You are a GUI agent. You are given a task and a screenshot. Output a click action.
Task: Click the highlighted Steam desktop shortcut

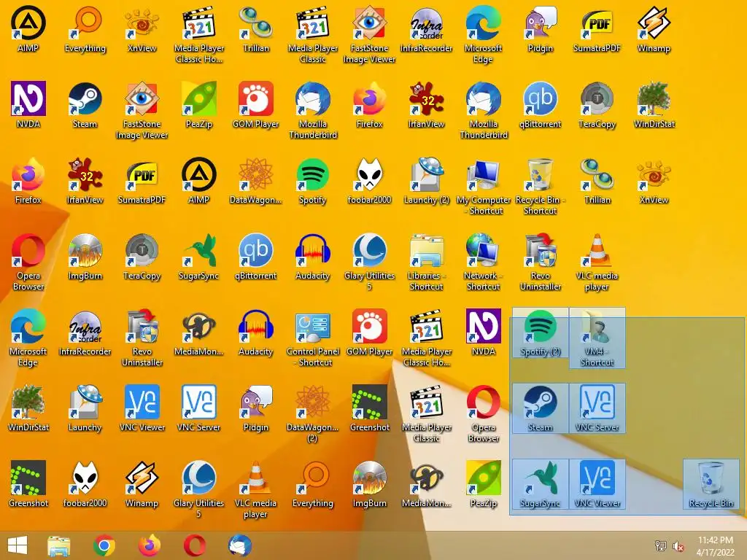[541, 409]
